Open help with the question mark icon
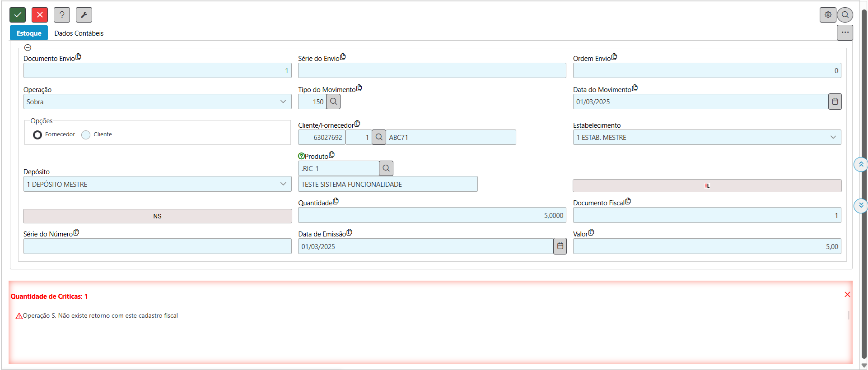Screen dimensions: 868x370 (62, 15)
